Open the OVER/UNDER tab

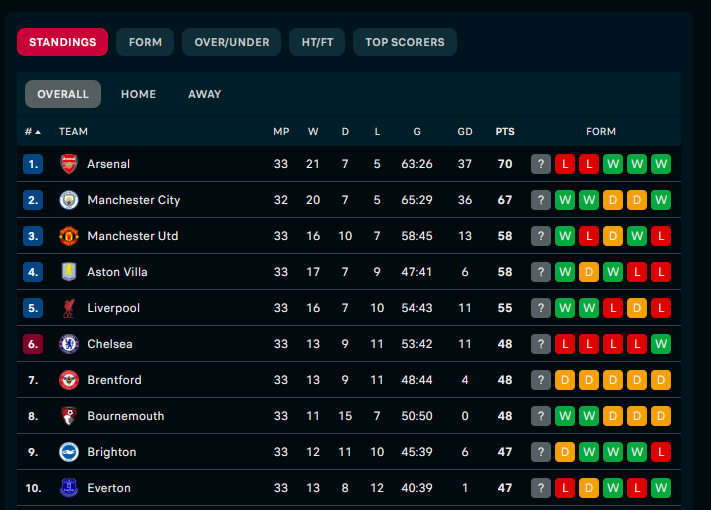pyautogui.click(x=232, y=42)
